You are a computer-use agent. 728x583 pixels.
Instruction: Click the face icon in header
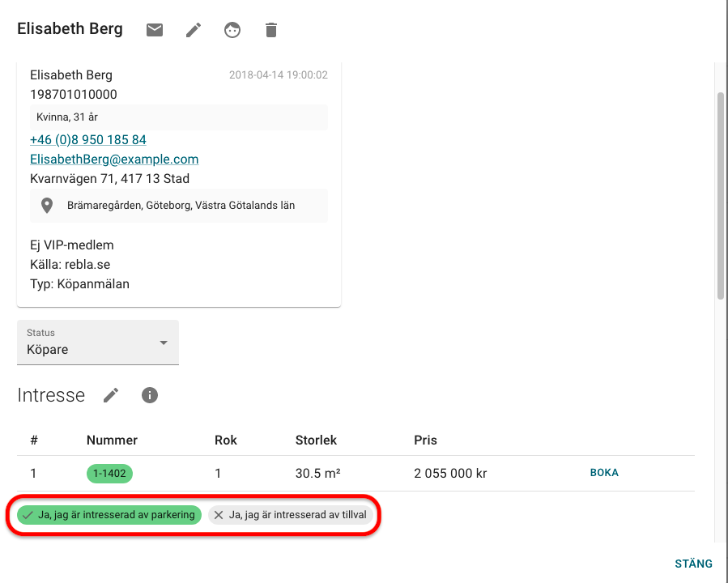[232, 30]
